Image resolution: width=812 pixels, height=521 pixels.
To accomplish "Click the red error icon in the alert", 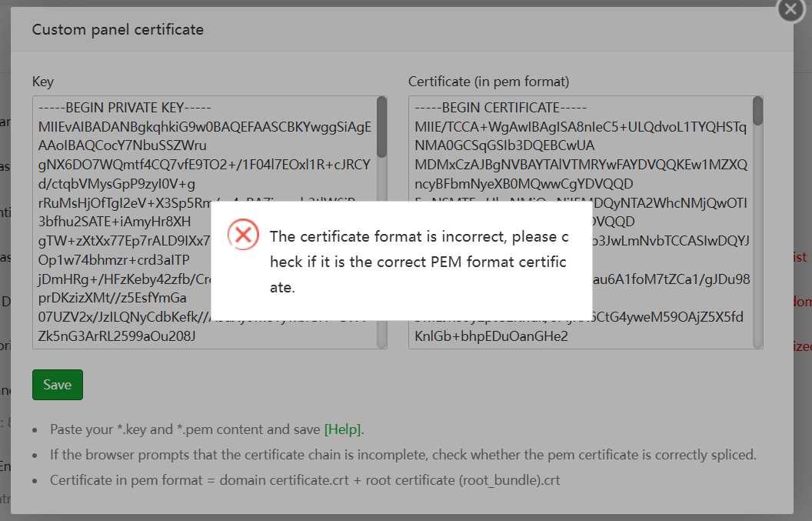I will [243, 235].
